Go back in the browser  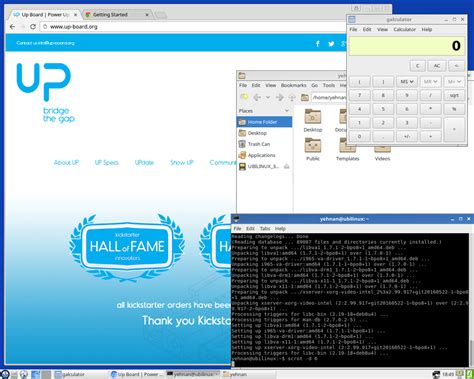click(x=12, y=27)
